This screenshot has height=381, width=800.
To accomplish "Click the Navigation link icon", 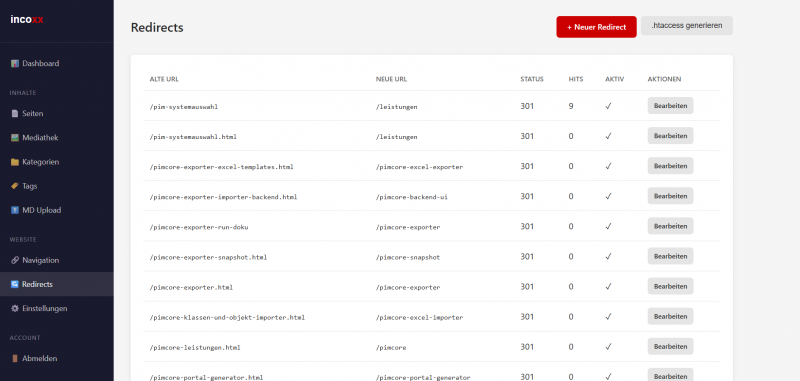I will 15,260.
